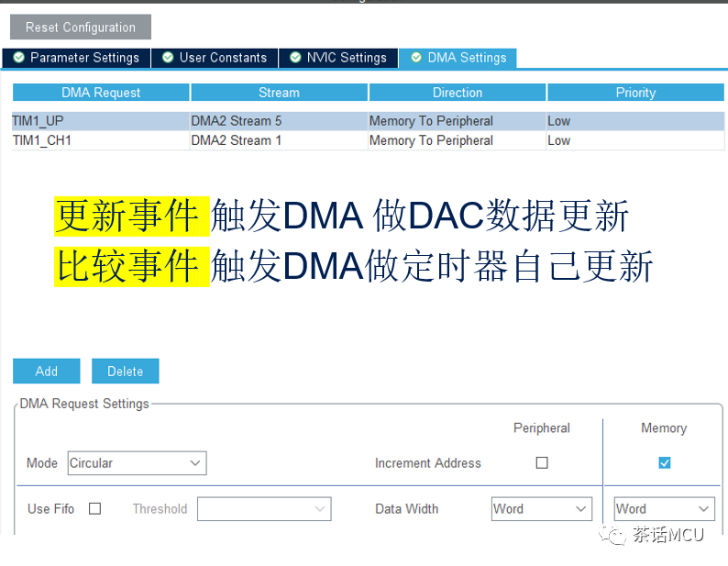Uncheck the Memory Increment Address checkbox
The image size is (728, 566).
tap(665, 463)
